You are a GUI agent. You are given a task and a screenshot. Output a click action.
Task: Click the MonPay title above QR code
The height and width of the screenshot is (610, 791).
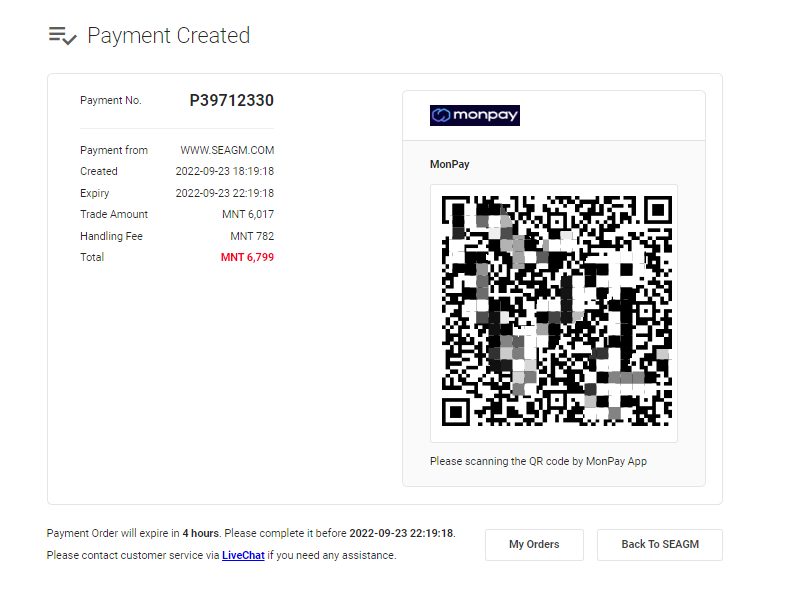pyautogui.click(x=449, y=164)
